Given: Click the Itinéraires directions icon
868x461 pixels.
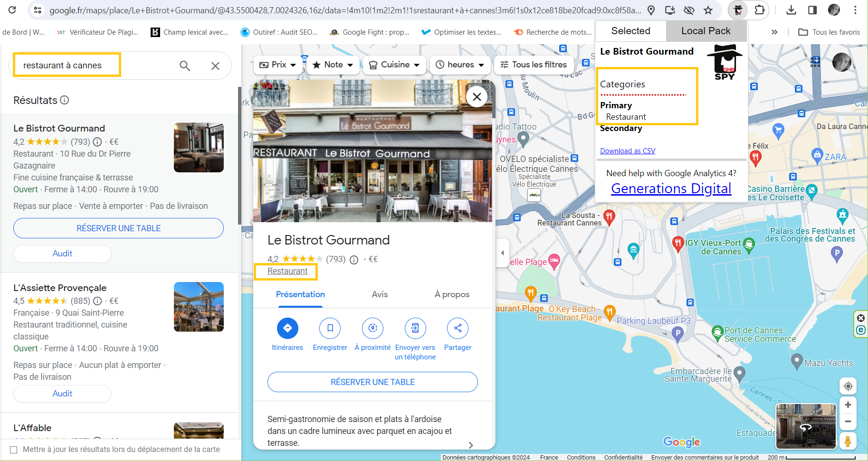Looking at the screenshot, I should 287,328.
